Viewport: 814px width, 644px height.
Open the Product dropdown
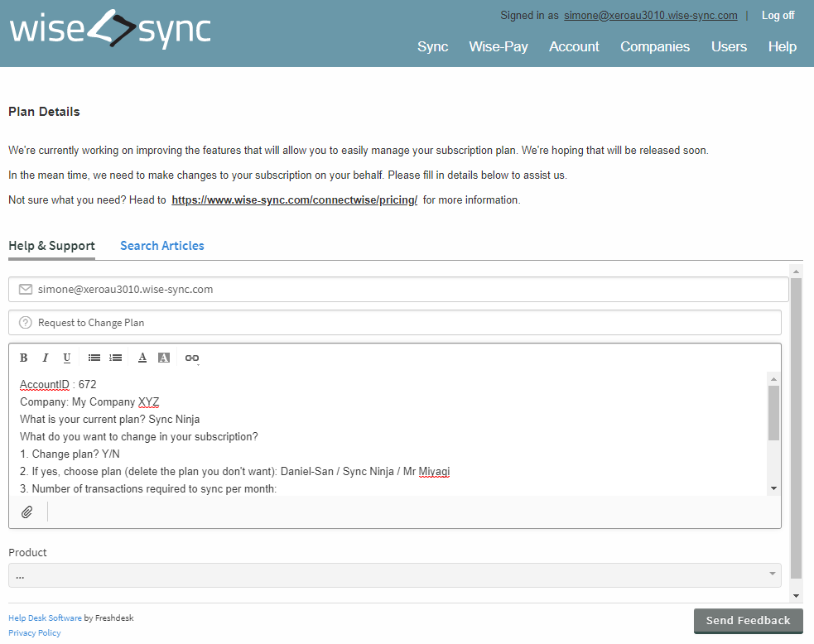click(394, 575)
